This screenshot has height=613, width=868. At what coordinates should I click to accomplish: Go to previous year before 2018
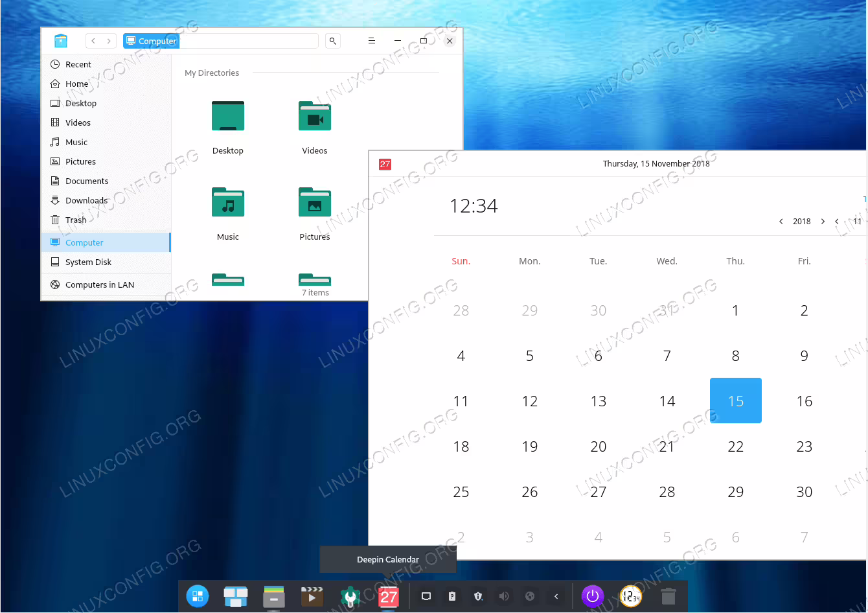pos(781,222)
